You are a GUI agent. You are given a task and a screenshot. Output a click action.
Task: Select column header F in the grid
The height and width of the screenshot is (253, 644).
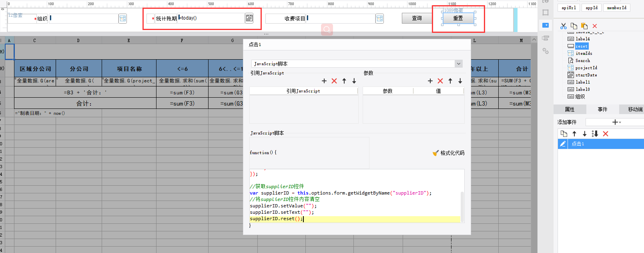click(x=182, y=40)
